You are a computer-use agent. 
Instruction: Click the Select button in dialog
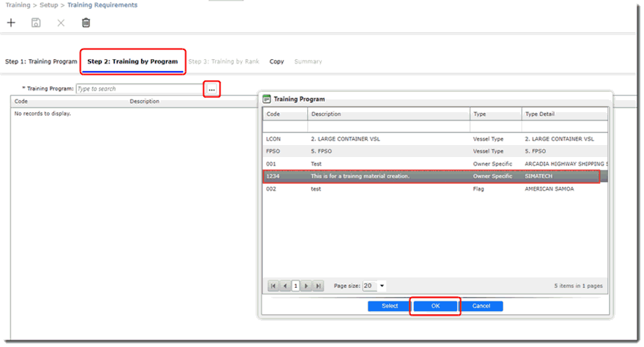389,306
